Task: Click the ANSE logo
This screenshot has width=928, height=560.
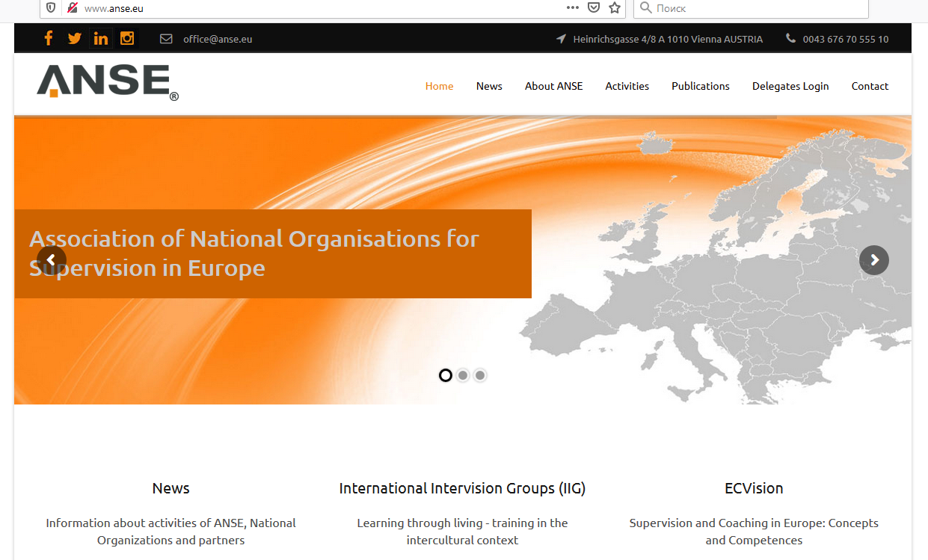Action: click(x=107, y=81)
